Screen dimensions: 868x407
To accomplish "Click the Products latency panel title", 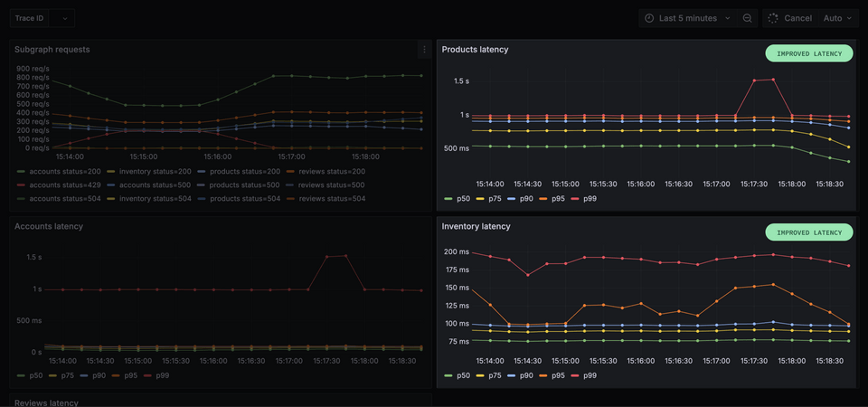I will click(475, 49).
